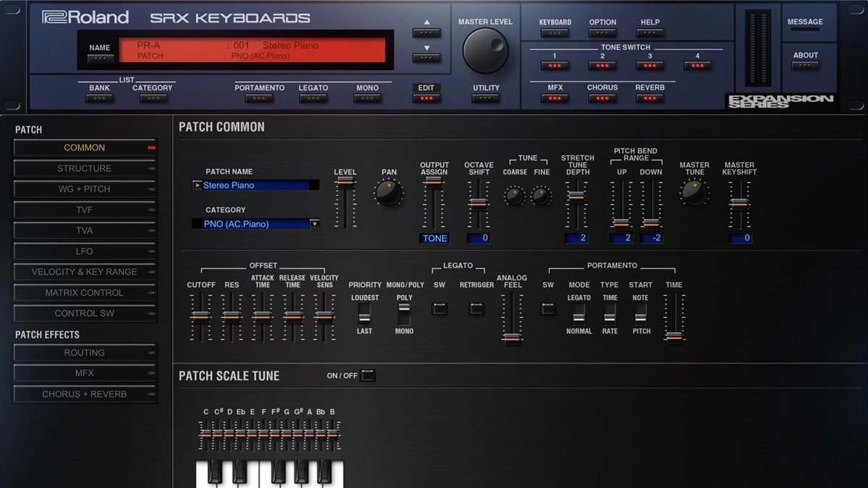
Task: Toggle the MFX effect button
Action: pos(555,98)
